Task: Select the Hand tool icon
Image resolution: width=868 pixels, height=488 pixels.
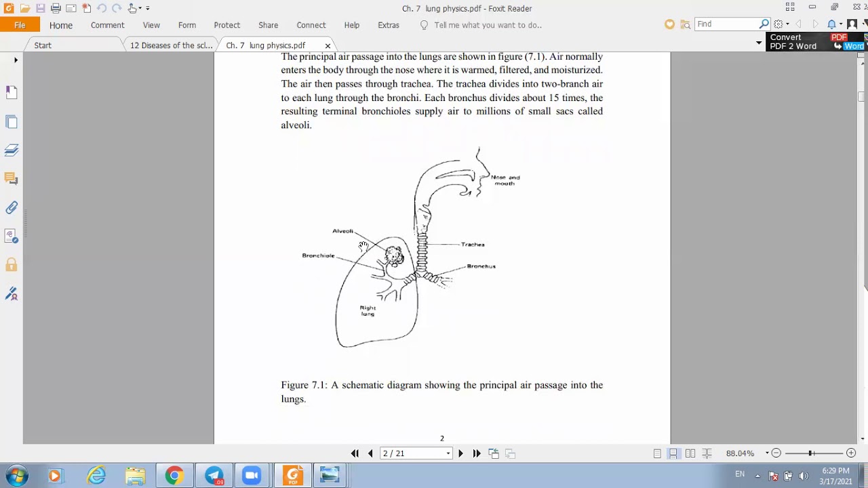Action: pos(132,8)
